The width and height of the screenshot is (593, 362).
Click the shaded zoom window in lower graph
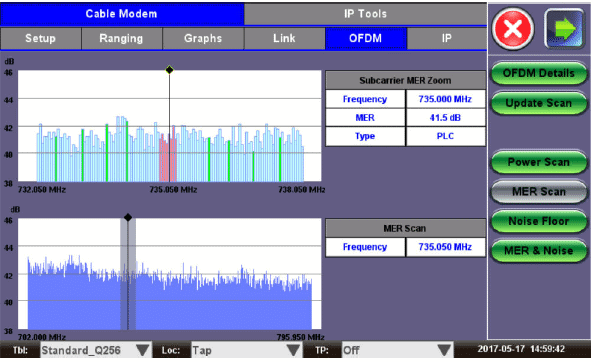[128, 274]
